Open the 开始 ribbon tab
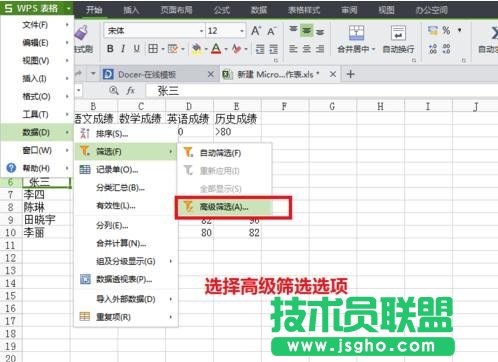This screenshot has height=362, width=498. tap(94, 10)
